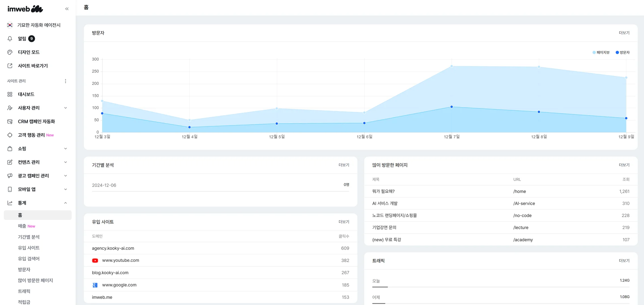Click the 12월 7일 visitor data point
Viewport: 644px width, 305px height.
(451, 107)
